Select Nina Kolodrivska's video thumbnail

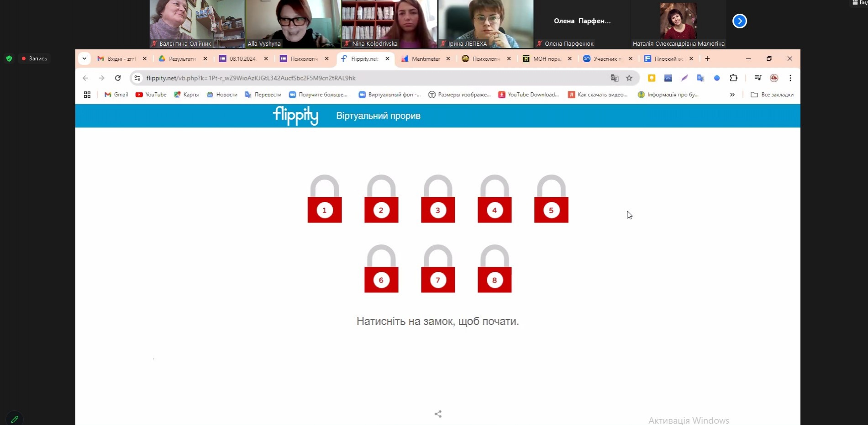click(389, 24)
